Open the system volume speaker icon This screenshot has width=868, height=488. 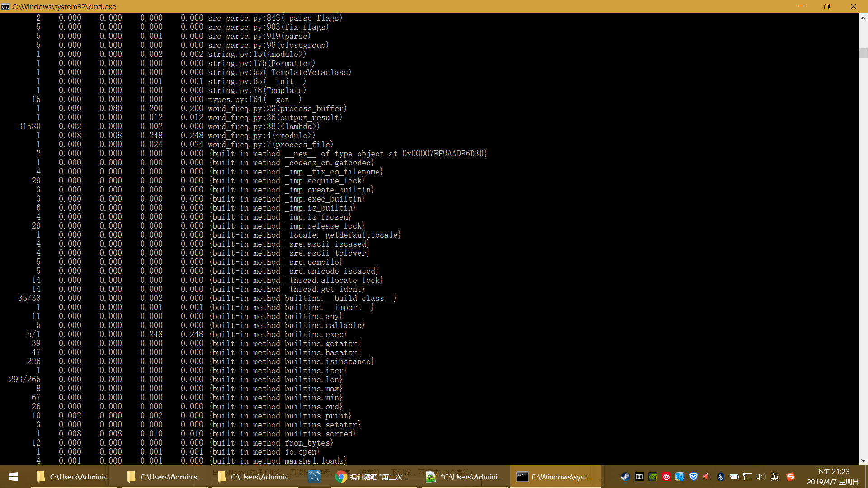point(761,477)
